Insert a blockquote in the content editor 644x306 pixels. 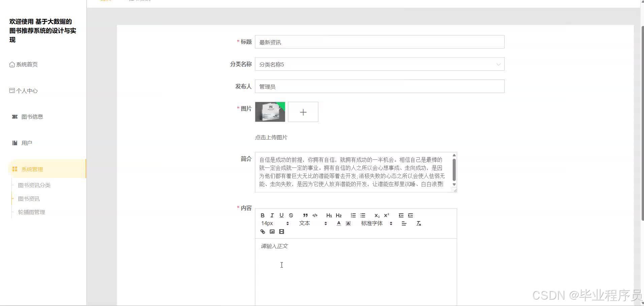click(x=305, y=215)
